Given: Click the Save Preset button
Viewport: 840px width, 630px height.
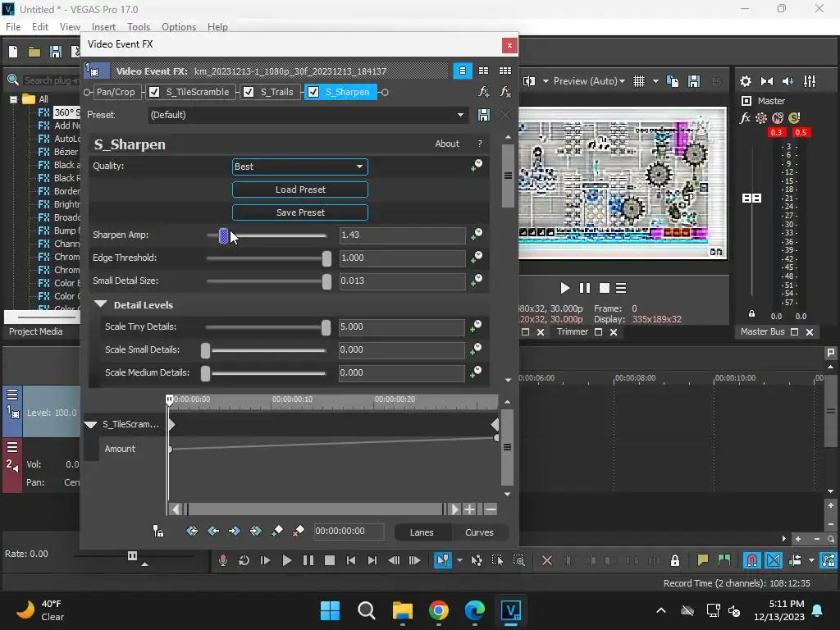Looking at the screenshot, I should [x=300, y=212].
